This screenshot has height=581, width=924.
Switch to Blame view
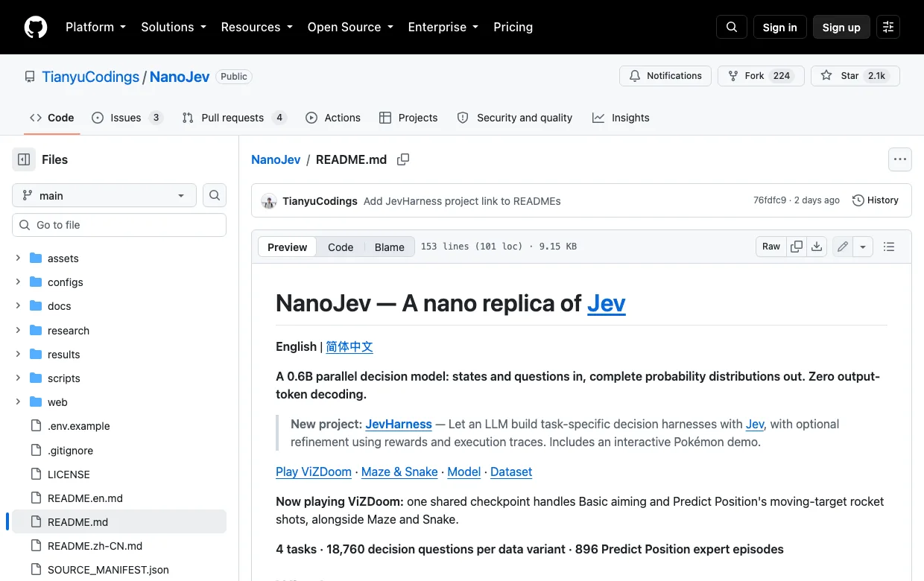pyautogui.click(x=389, y=247)
